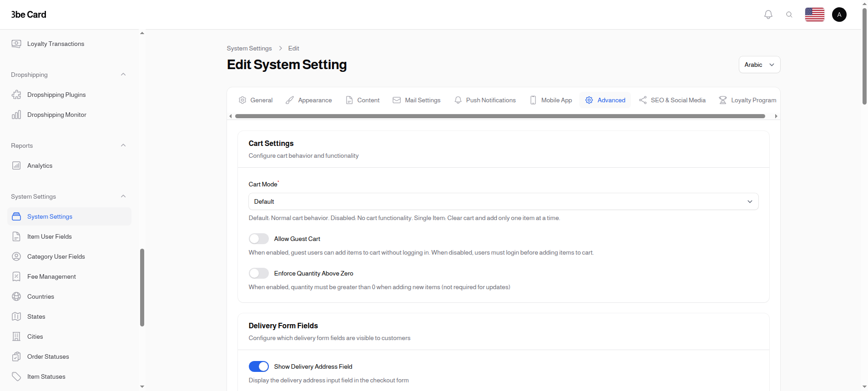Open the US flag language selector
The image size is (868, 391).
[x=814, y=15]
